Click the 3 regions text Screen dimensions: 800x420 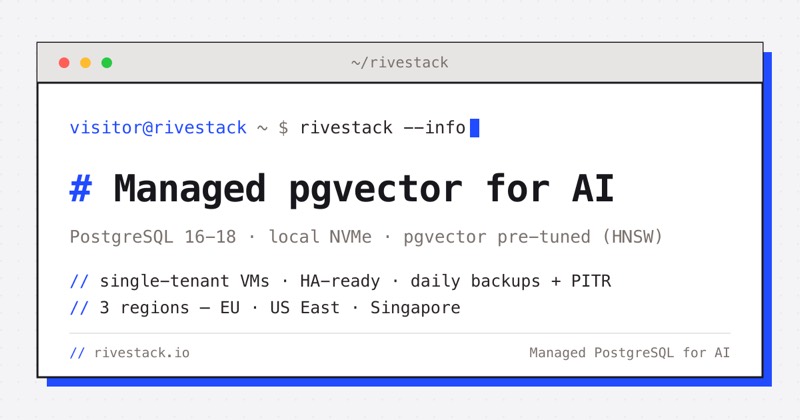click(x=144, y=308)
